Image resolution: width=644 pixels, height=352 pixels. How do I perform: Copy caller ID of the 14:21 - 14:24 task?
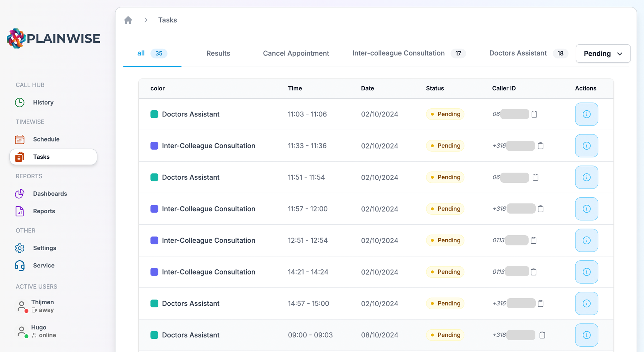[x=534, y=272]
